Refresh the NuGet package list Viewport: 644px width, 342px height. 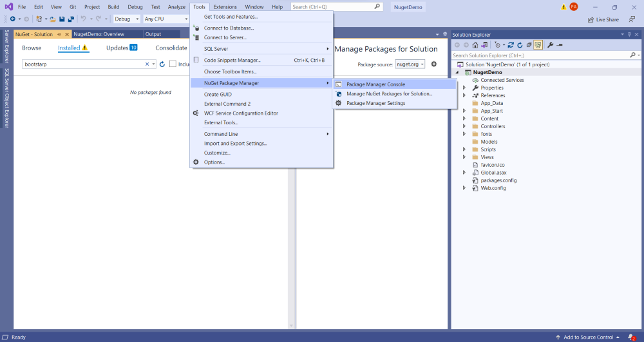coord(162,64)
